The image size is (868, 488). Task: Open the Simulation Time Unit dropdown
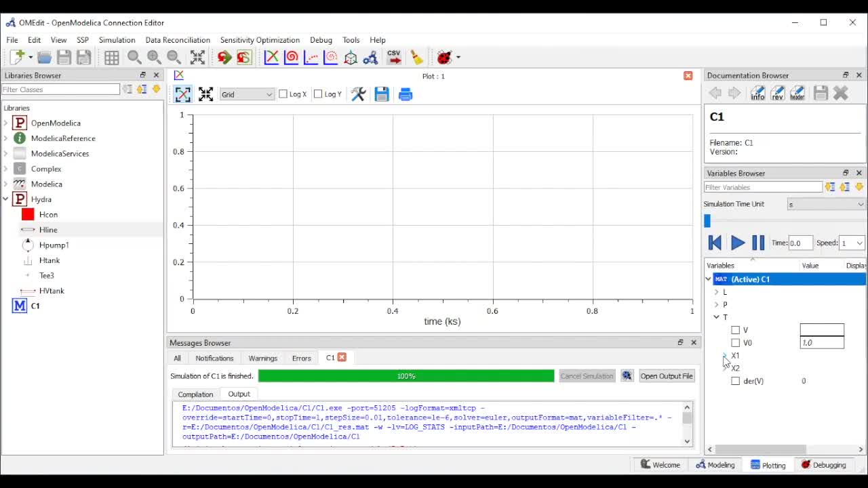click(x=827, y=204)
